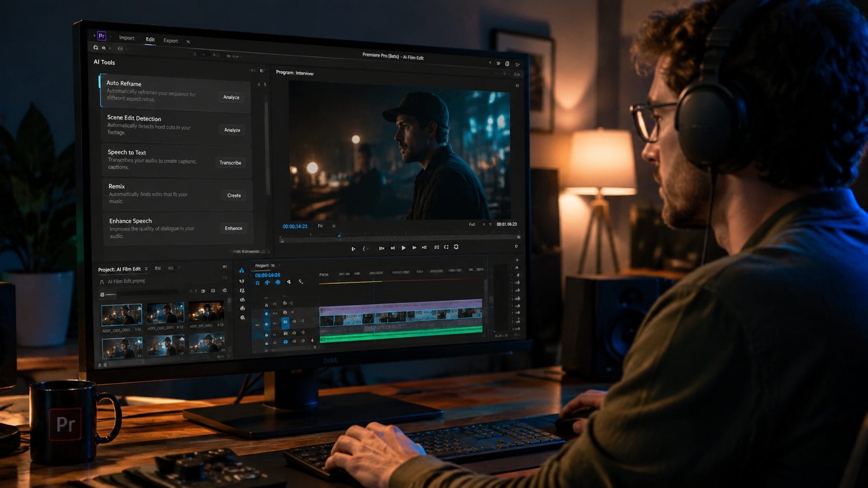Click the timeline timecode field
868x488 pixels.
pos(267,275)
